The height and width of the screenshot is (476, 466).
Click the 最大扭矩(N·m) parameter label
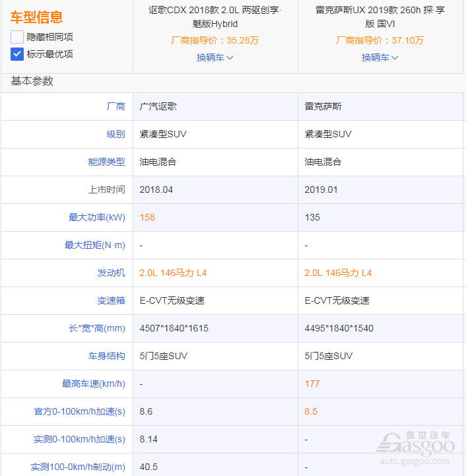click(95, 245)
